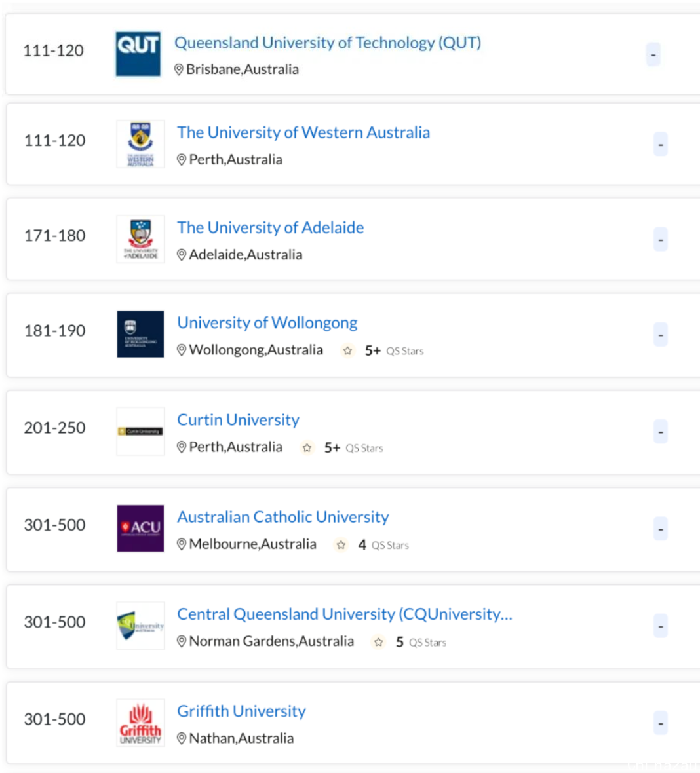Click the location pin beside Wollongong,Australia
700x773 pixels.
pyautogui.click(x=182, y=350)
